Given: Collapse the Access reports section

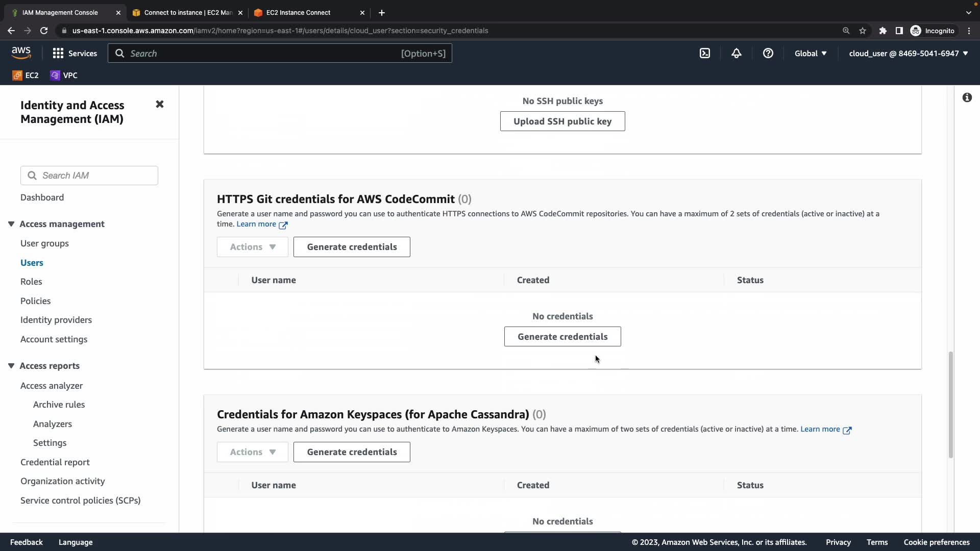Looking at the screenshot, I should pos(11,366).
